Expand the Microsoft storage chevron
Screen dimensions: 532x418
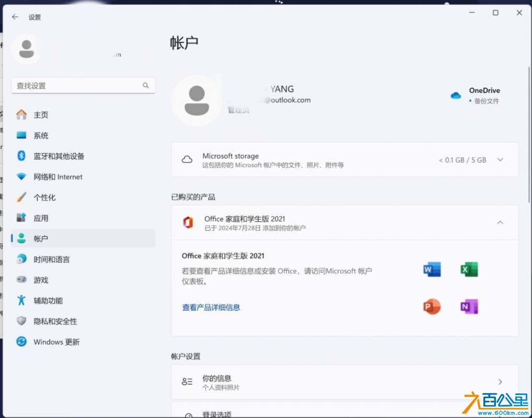500,160
